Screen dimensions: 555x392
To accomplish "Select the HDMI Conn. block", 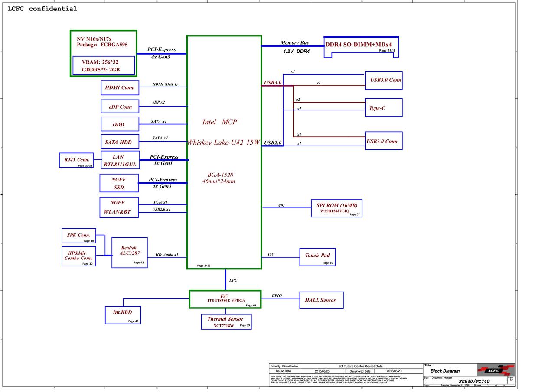I will [120, 87].
